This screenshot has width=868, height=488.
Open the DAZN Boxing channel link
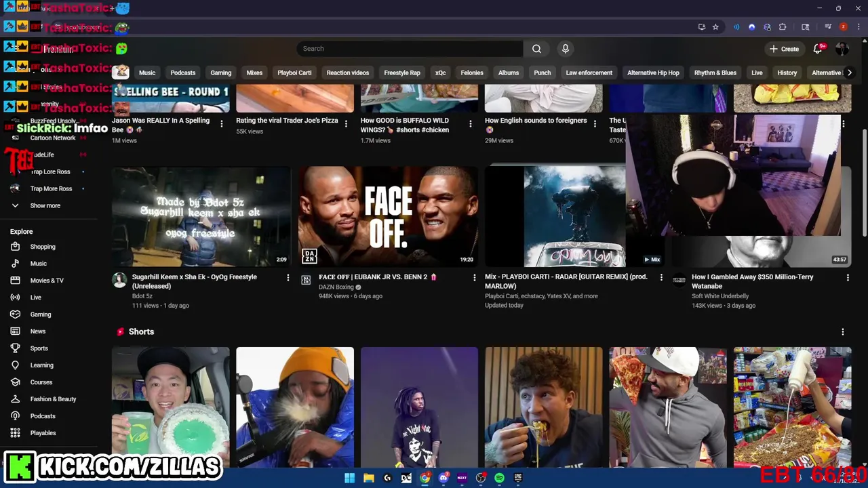336,287
